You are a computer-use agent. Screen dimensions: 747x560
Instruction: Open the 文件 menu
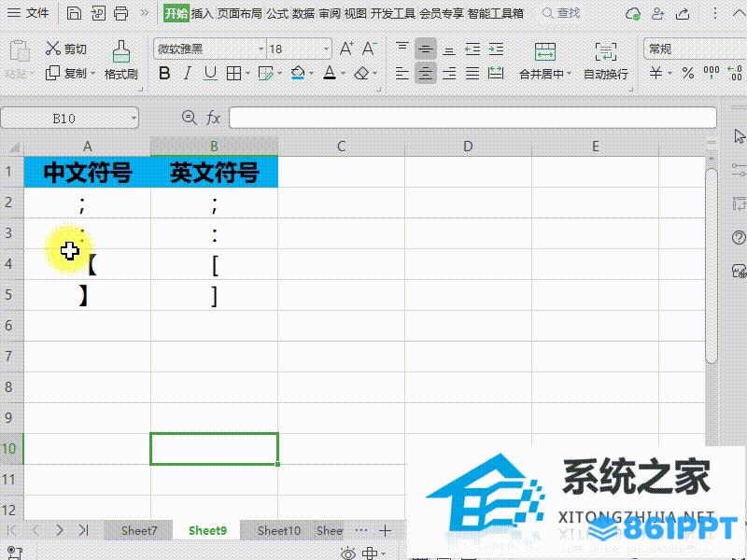[29, 13]
